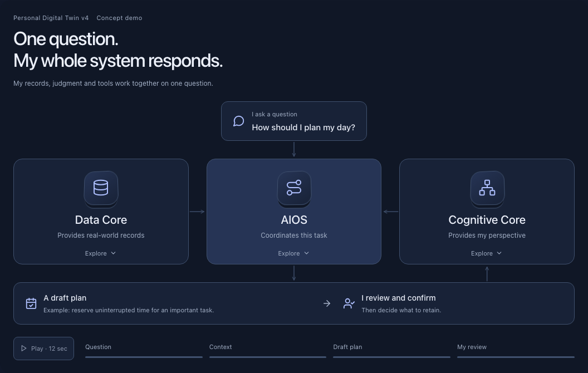
Task: Expand the Data Core Explore section
Action: tap(100, 253)
